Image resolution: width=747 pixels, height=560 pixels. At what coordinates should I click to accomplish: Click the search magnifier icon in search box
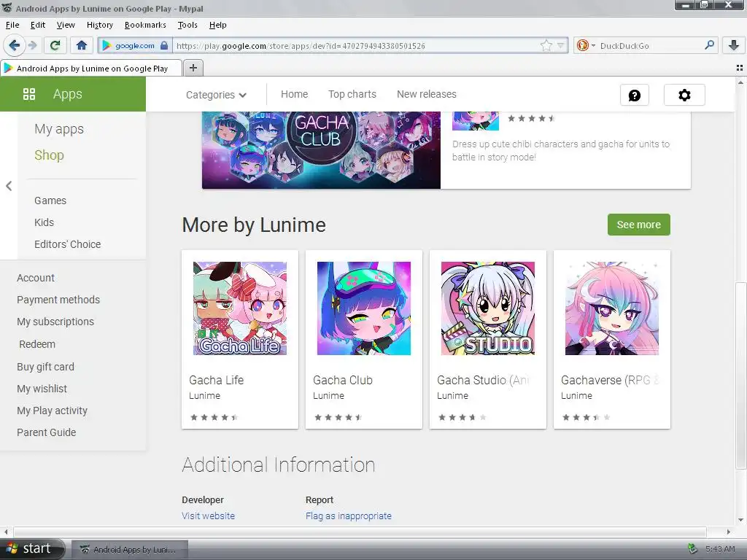coord(709,45)
